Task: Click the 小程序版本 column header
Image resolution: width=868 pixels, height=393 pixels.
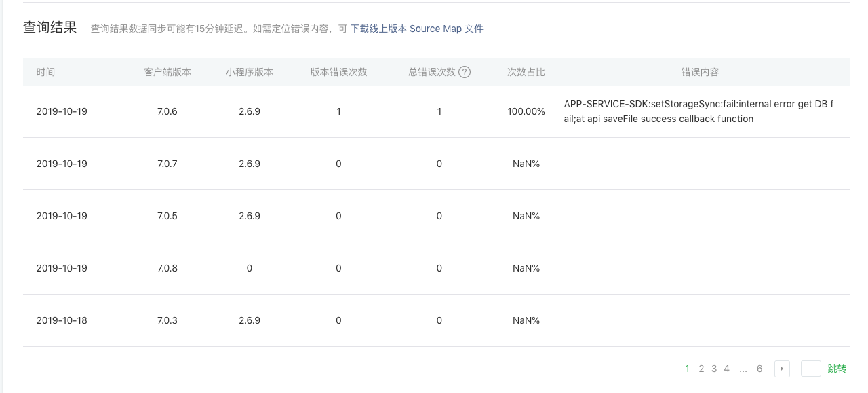Action: click(x=250, y=72)
